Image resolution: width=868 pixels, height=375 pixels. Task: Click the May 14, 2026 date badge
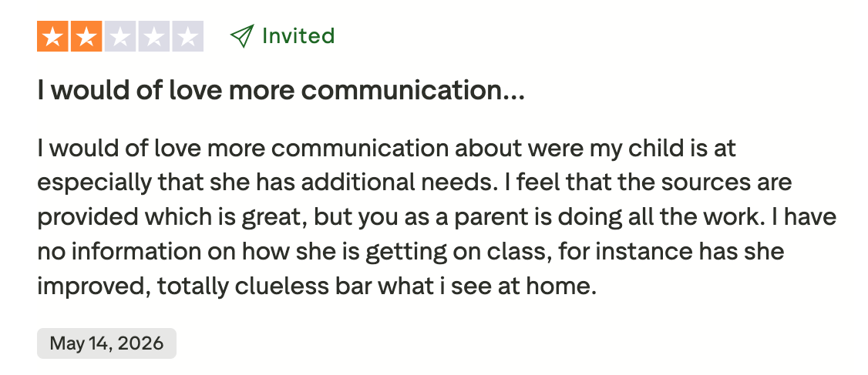point(107,343)
